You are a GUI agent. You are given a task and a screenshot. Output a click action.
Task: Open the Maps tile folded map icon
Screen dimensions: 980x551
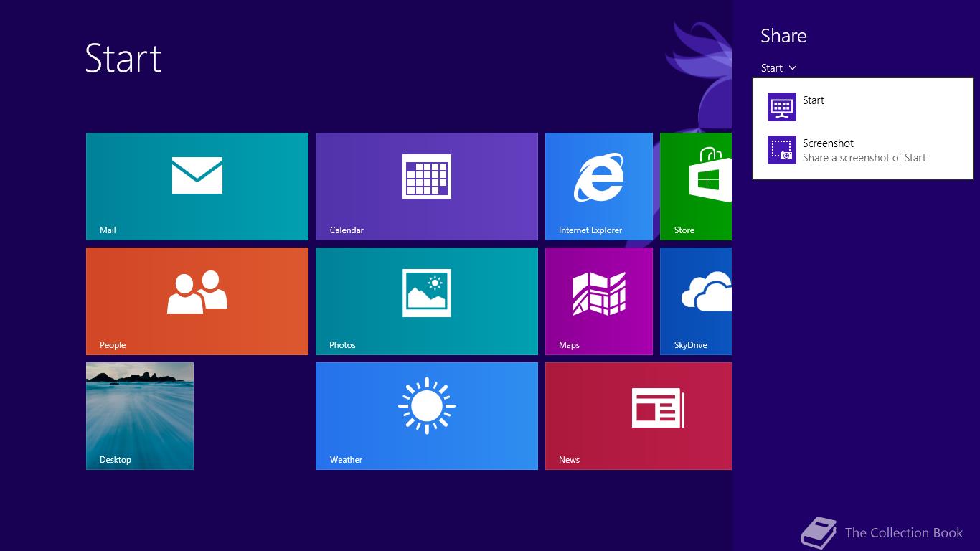pyautogui.click(x=599, y=293)
